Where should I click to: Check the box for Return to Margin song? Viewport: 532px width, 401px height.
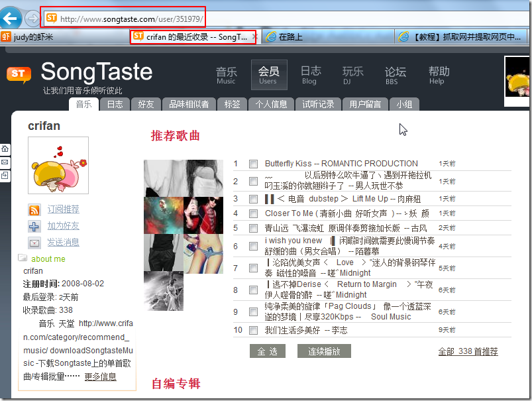click(x=253, y=290)
